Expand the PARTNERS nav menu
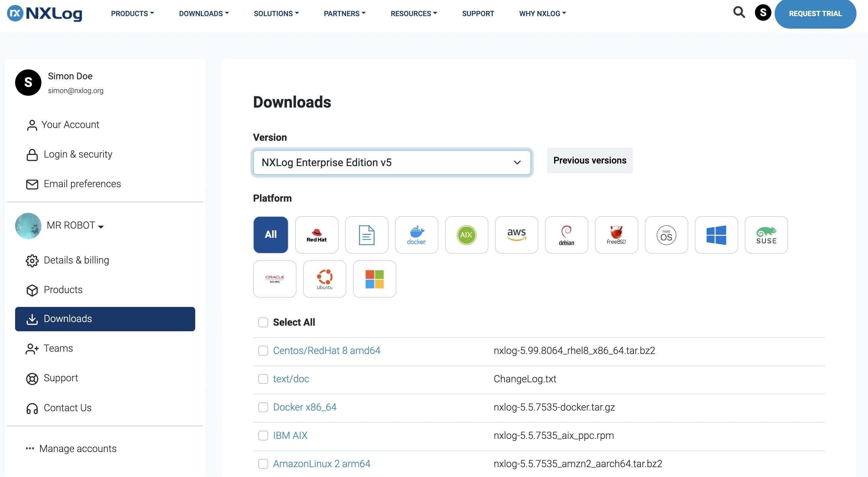The height and width of the screenshot is (477, 868). click(x=345, y=13)
